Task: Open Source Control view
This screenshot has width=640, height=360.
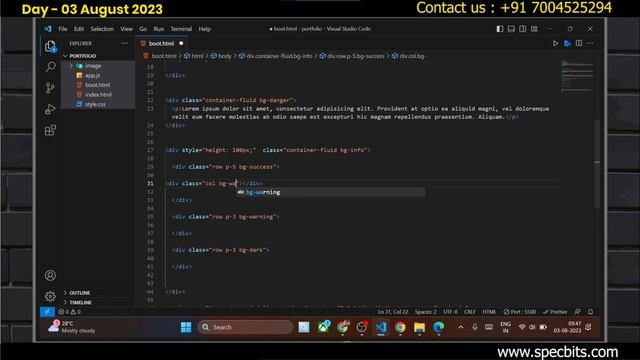Action: click(50, 88)
